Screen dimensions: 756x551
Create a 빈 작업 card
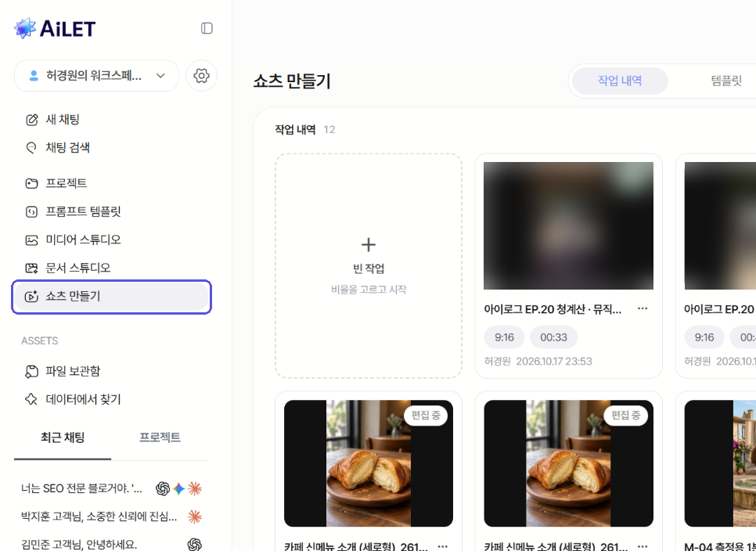point(369,265)
